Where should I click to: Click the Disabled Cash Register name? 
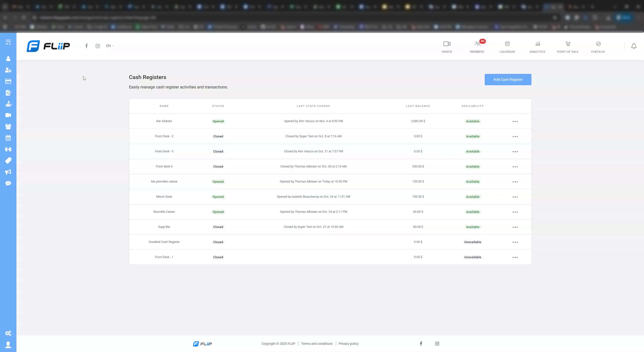pyautogui.click(x=164, y=242)
